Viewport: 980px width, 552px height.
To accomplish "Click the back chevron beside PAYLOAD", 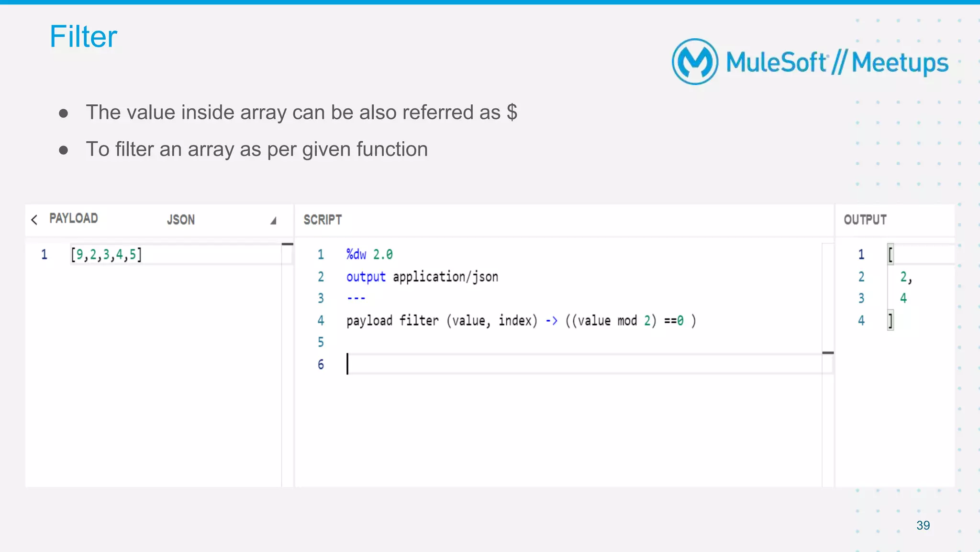I will point(34,220).
